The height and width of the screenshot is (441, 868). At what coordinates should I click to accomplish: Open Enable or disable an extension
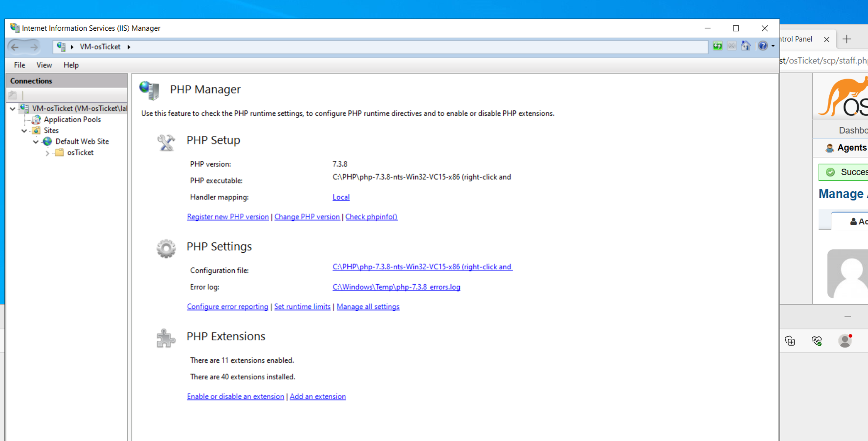point(235,396)
